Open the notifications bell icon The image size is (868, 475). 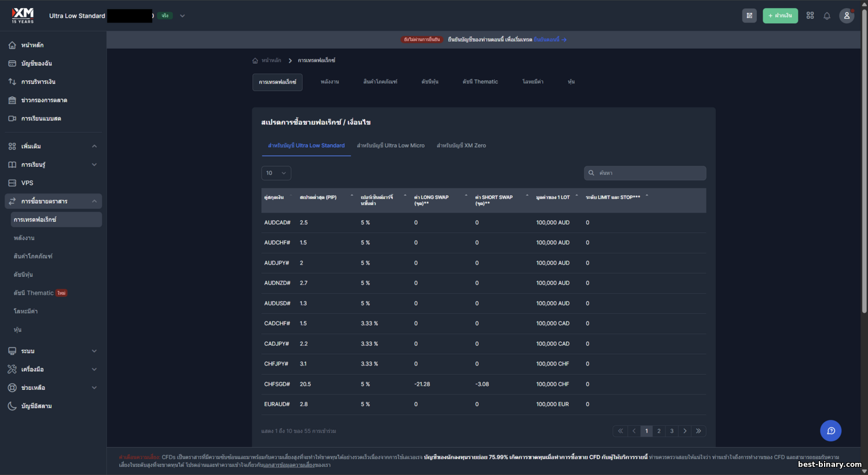(827, 16)
